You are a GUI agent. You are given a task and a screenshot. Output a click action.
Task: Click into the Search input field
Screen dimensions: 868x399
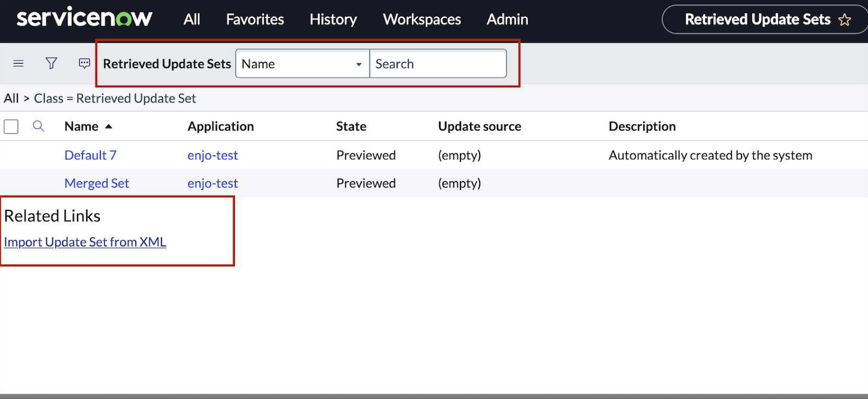coord(438,64)
